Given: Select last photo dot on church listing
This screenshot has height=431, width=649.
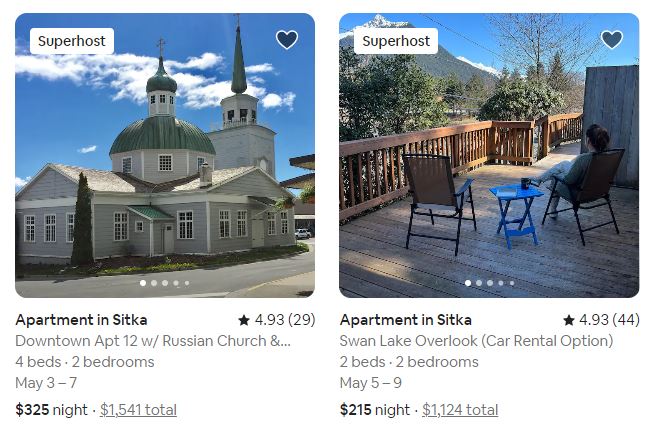Looking at the screenshot, I should click(x=187, y=283).
